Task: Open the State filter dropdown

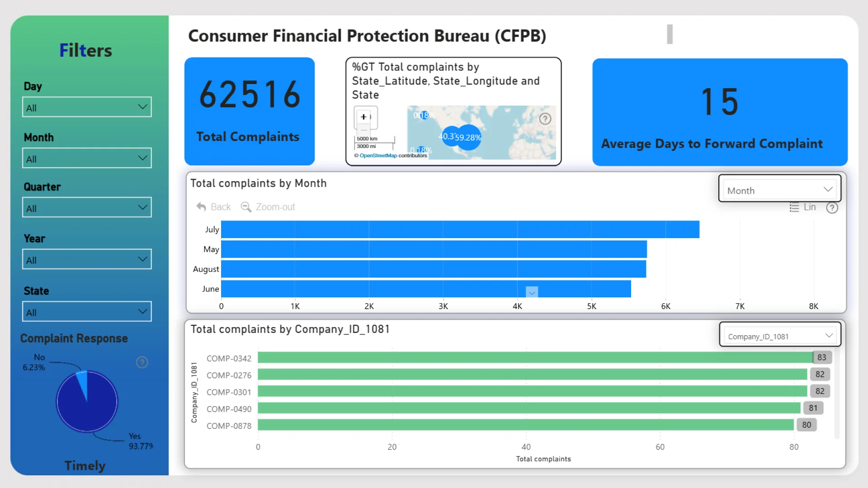Action: pyautogui.click(x=87, y=312)
